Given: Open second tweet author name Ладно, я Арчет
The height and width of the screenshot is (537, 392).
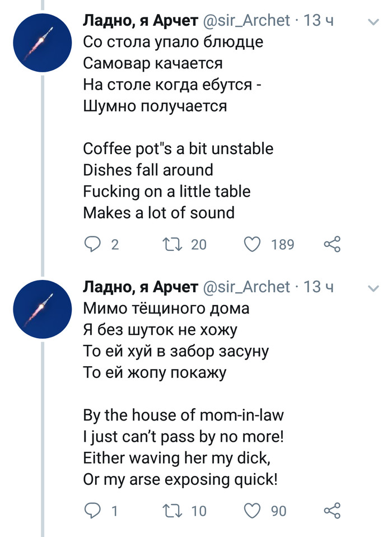Looking at the screenshot, I should click(140, 287).
